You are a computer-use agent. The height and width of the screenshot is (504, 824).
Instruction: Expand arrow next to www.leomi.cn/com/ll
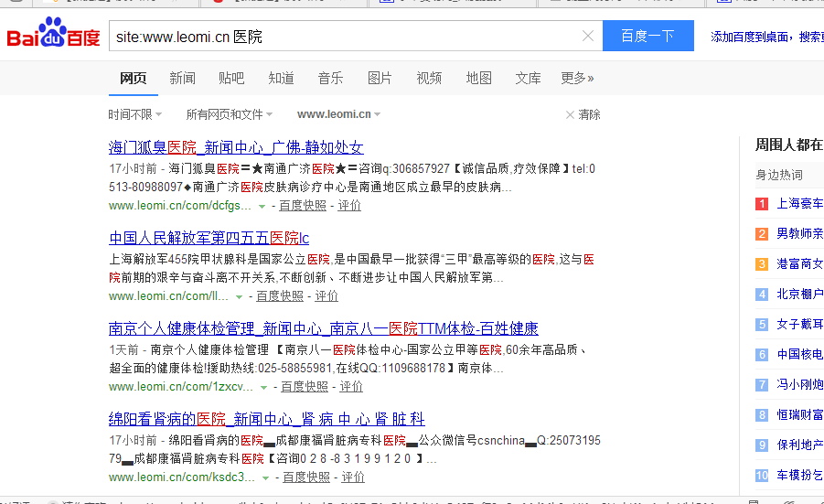click(x=239, y=297)
